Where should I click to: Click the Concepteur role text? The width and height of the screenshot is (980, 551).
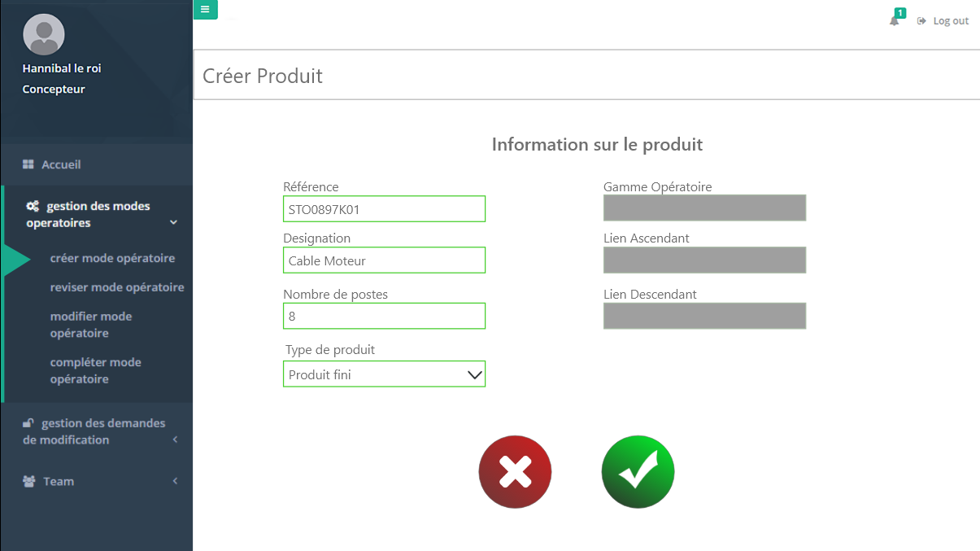click(x=54, y=90)
